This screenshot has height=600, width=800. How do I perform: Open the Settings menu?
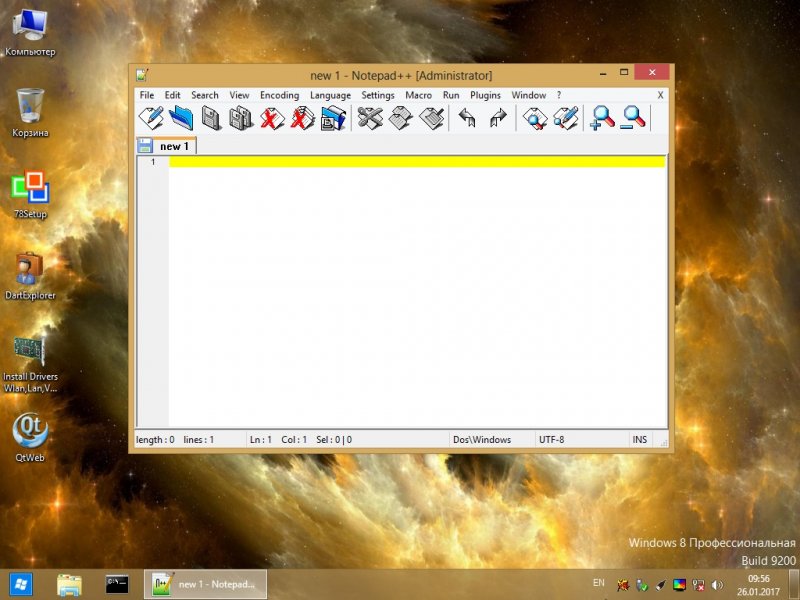click(378, 95)
